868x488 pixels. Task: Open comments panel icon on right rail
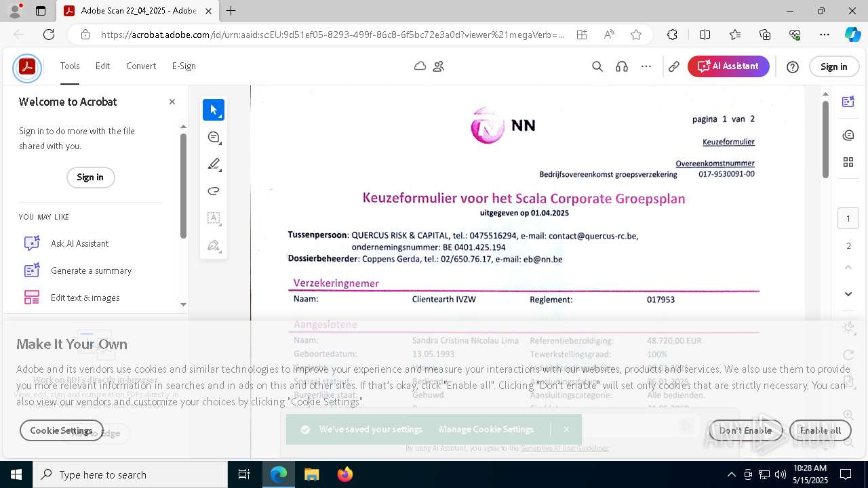coord(848,136)
